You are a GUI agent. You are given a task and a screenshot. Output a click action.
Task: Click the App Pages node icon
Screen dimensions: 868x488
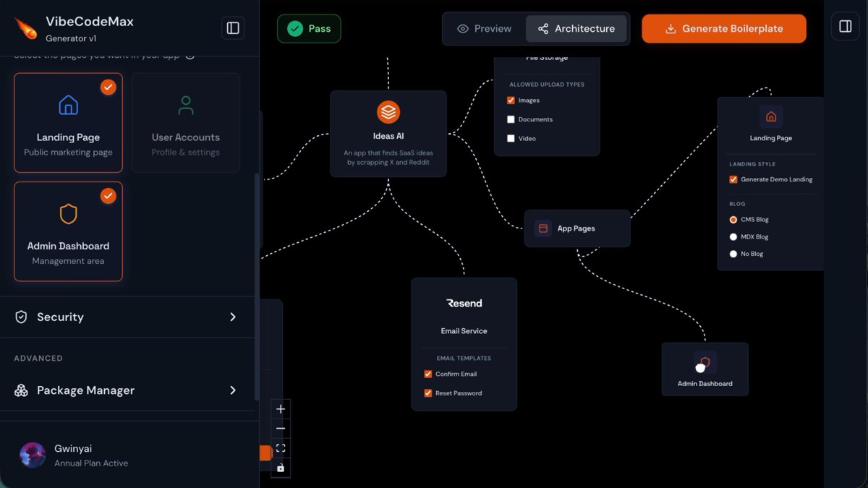click(x=543, y=228)
